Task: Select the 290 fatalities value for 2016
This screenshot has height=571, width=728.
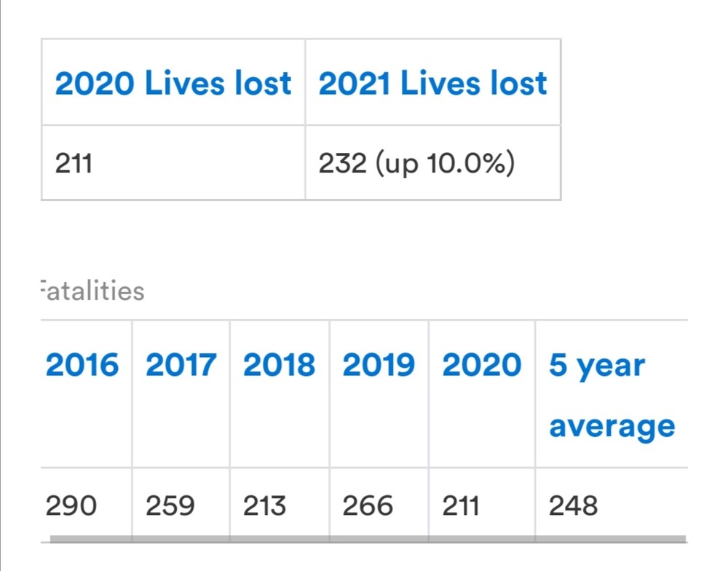Action: tap(71, 505)
